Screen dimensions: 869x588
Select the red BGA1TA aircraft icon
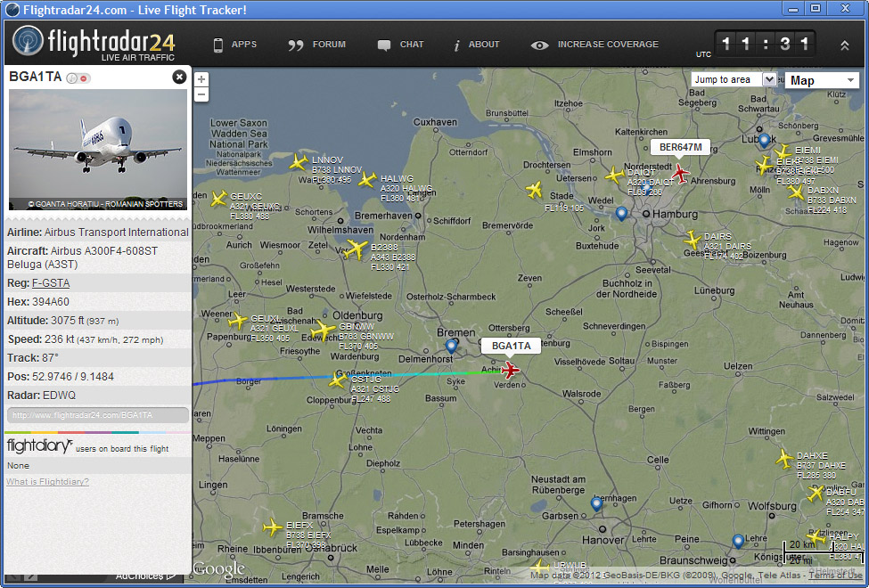510,370
